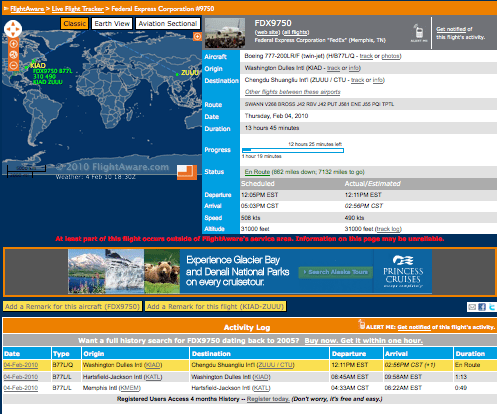
Task: Open the 04-Feb-2010 date link in the Memphis row
Action: 21,388
